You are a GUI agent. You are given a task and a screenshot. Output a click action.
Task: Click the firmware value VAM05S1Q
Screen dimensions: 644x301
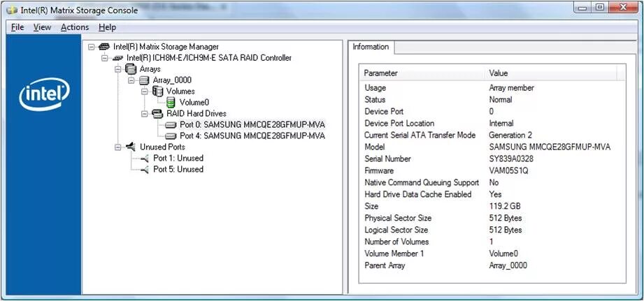(x=508, y=170)
